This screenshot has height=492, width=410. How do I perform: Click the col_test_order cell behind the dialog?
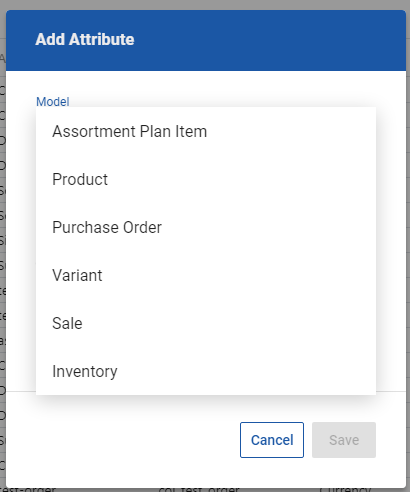199,490
